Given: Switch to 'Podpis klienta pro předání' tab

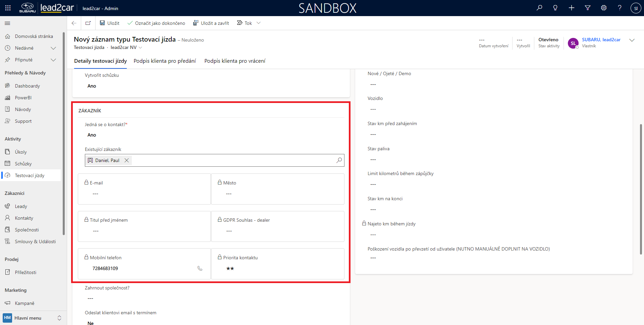Looking at the screenshot, I should [x=165, y=61].
